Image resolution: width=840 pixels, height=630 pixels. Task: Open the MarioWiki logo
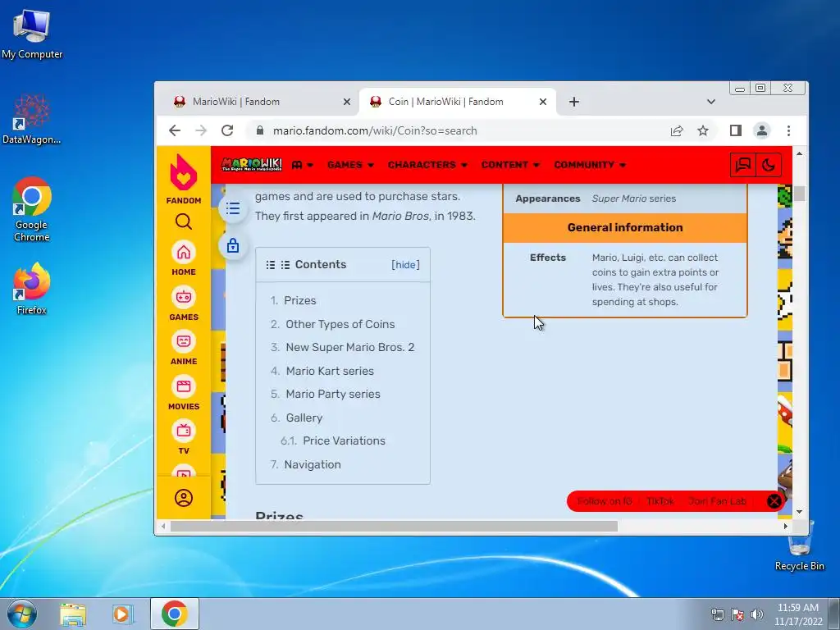(x=252, y=164)
